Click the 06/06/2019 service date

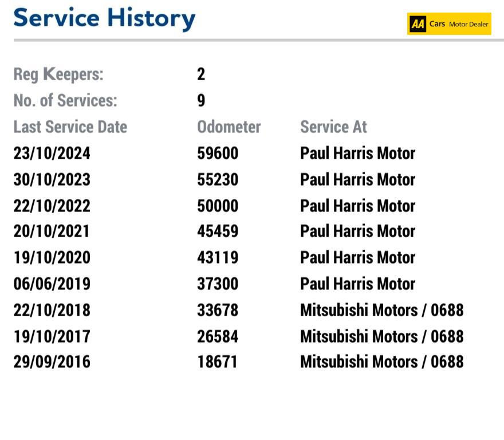point(52,284)
